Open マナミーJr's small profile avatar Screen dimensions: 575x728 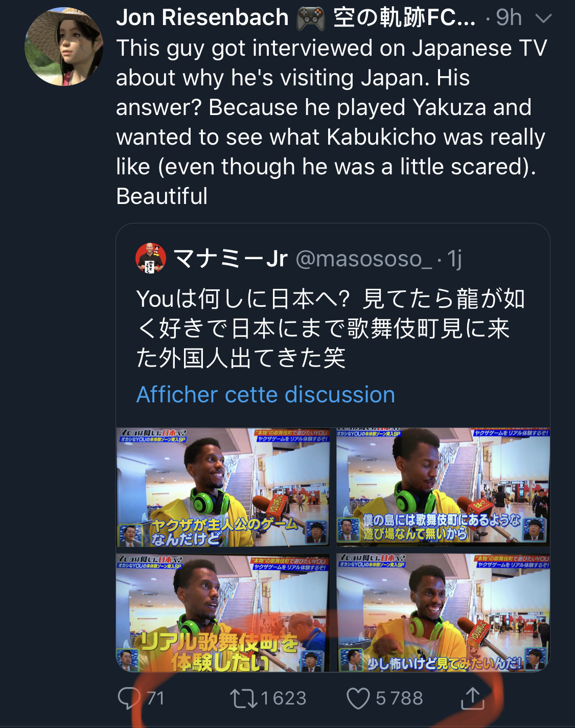coord(151,258)
